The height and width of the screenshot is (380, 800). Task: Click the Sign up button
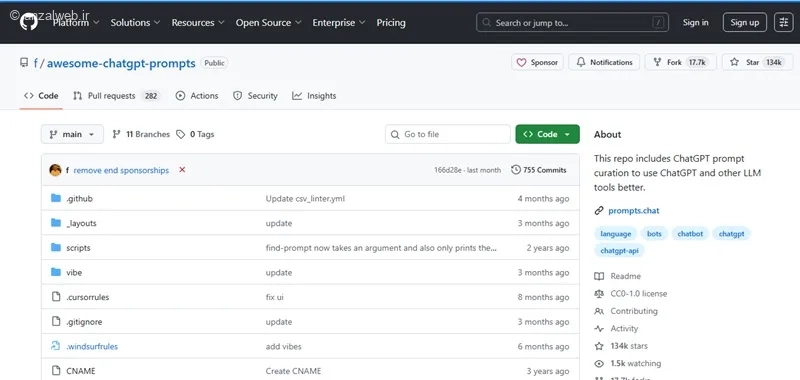pos(744,22)
